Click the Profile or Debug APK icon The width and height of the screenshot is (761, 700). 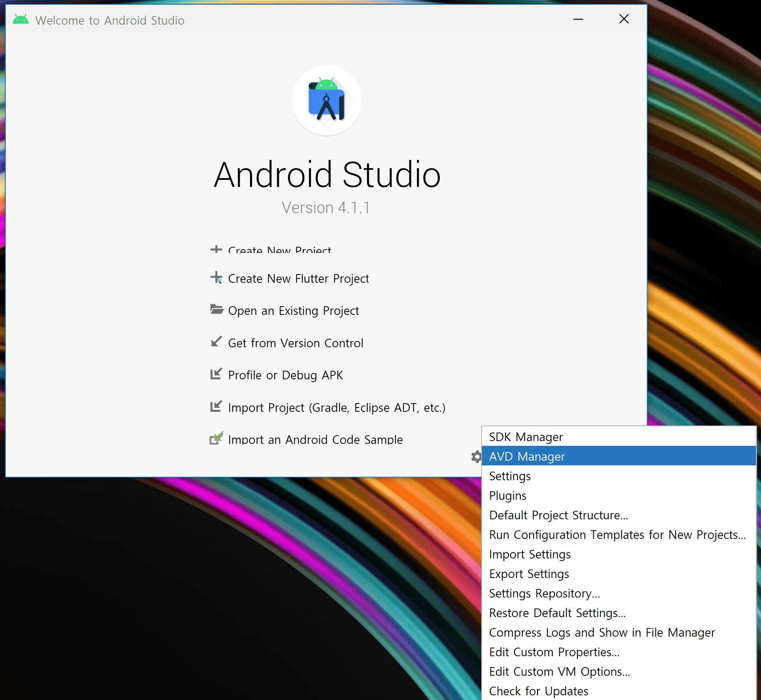(216, 374)
